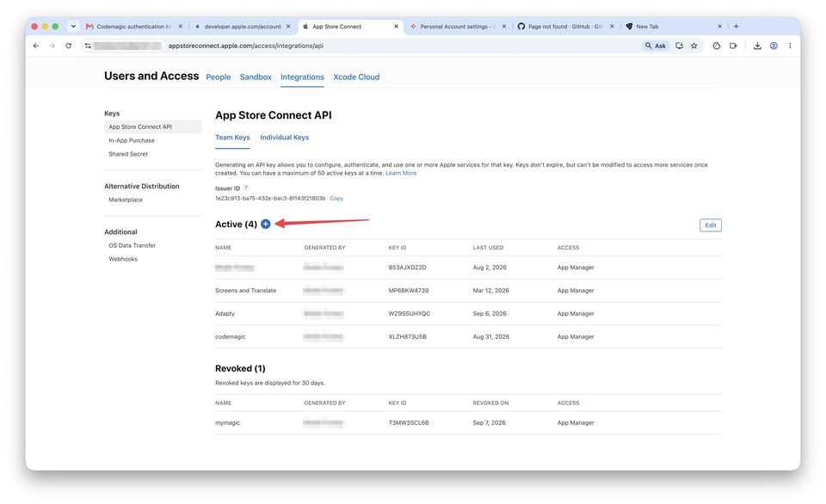Switch to Individual Keys tab
This screenshot has height=504, width=826.
(285, 138)
